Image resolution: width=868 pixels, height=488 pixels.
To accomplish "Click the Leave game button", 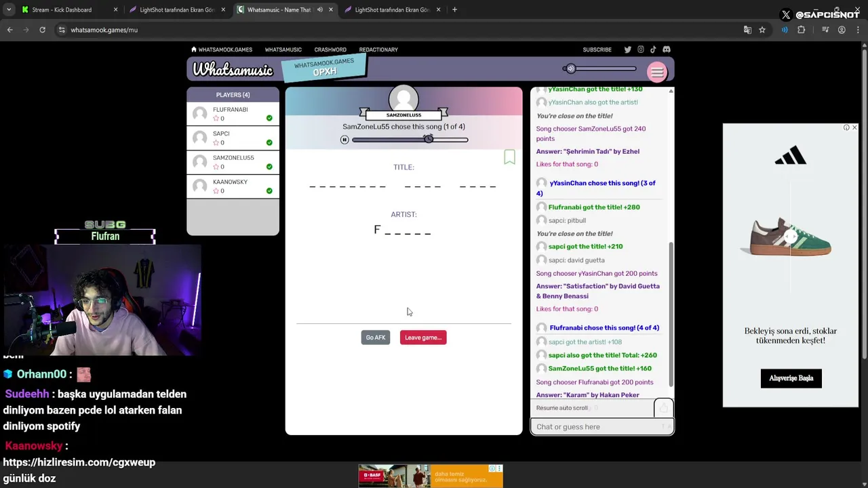I will coord(423,338).
